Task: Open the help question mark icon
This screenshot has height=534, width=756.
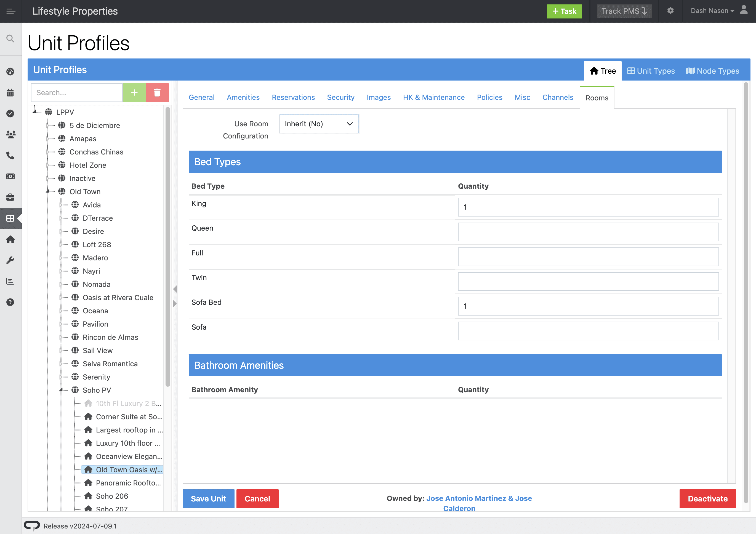Action: 10,302
